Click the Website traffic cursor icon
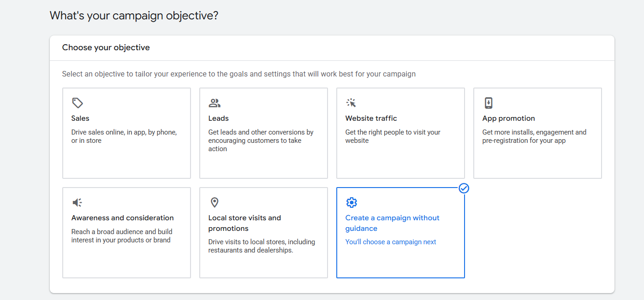The image size is (644, 300). click(351, 103)
